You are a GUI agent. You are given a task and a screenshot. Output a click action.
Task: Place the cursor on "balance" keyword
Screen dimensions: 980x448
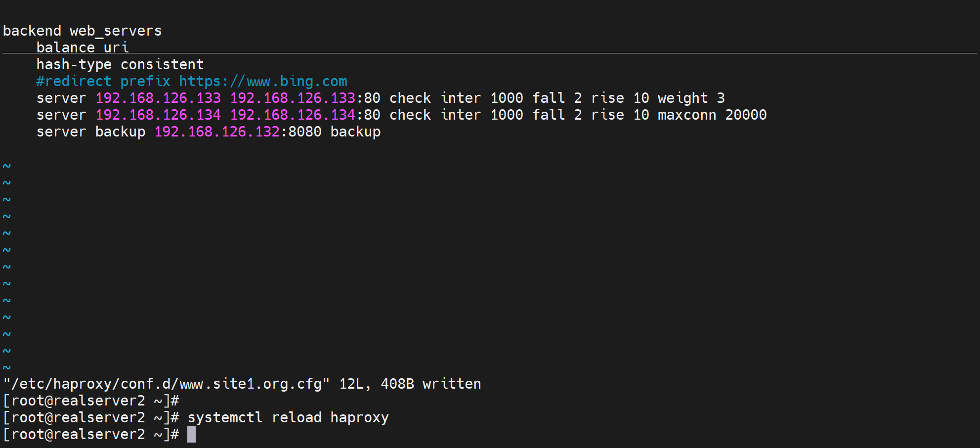click(x=65, y=47)
